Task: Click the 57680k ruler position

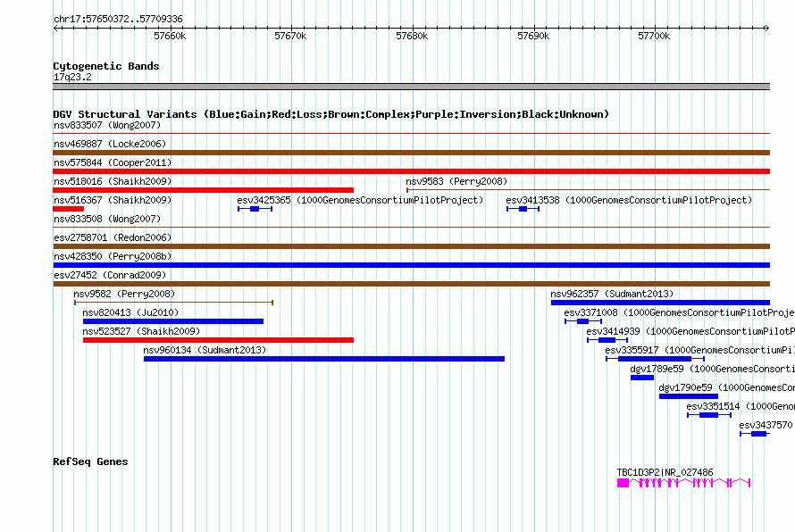Action: [412, 36]
